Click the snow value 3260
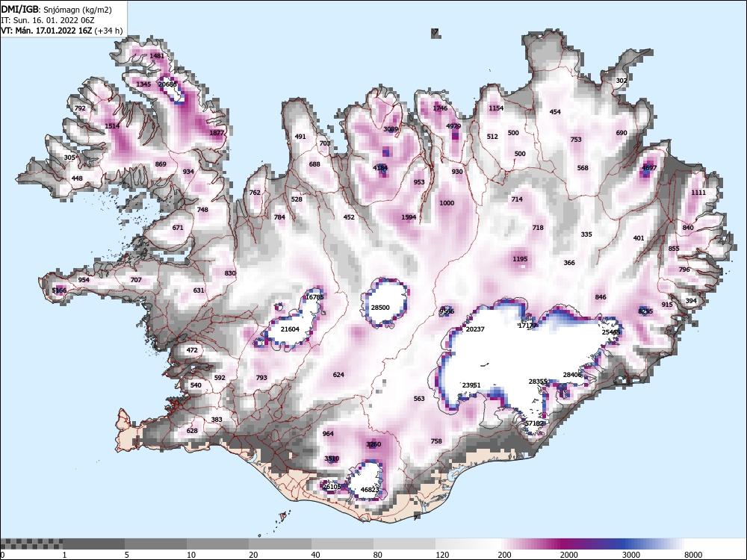This screenshot has height=560, width=747. (x=373, y=444)
